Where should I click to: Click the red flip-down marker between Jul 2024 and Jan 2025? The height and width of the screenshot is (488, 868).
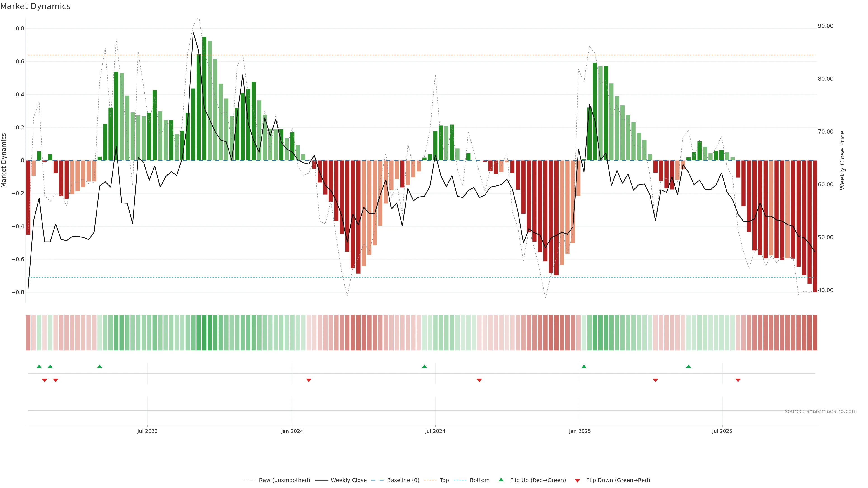[x=479, y=380]
